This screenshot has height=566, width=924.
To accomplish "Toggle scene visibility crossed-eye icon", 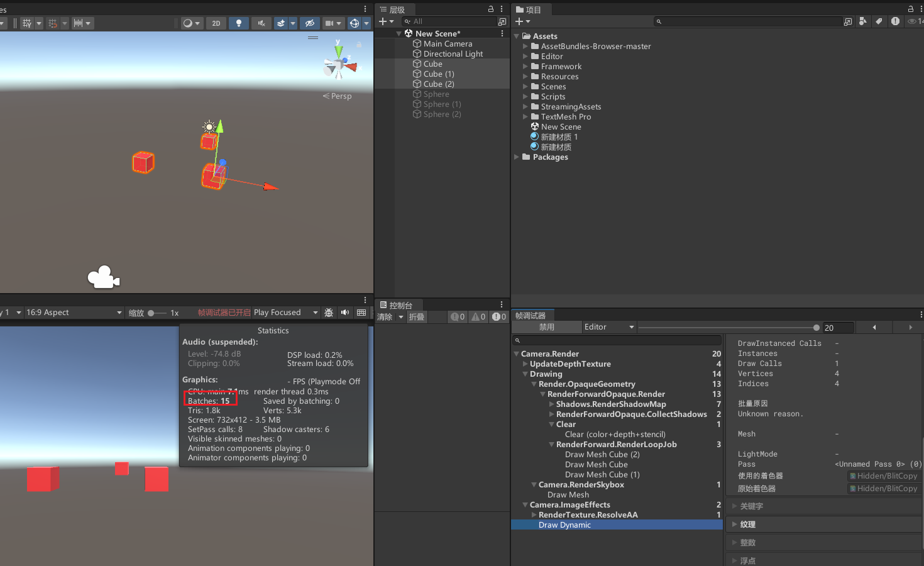I will pyautogui.click(x=309, y=23).
